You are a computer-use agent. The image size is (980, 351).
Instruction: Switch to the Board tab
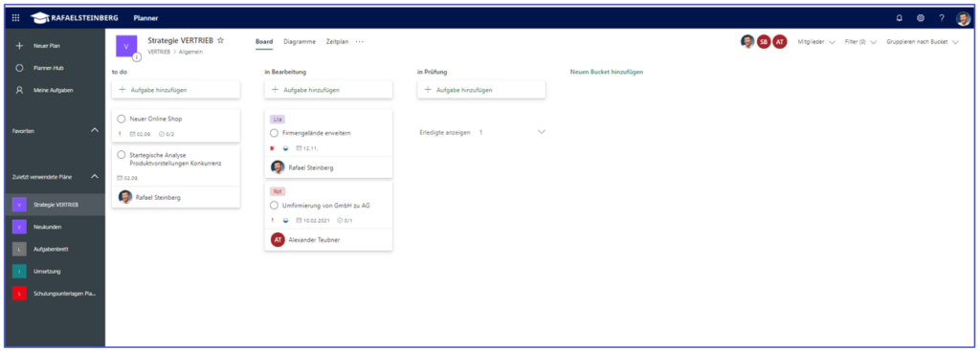(x=264, y=41)
